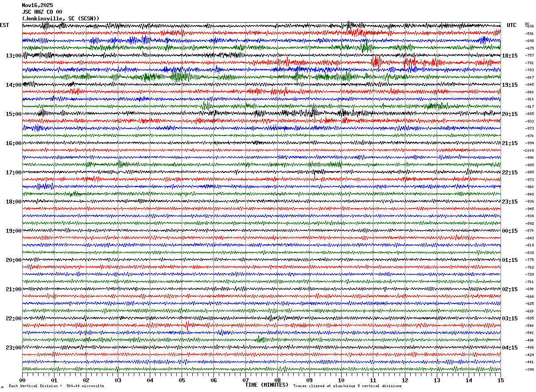Click the 23:00 EST time label

[13, 347]
